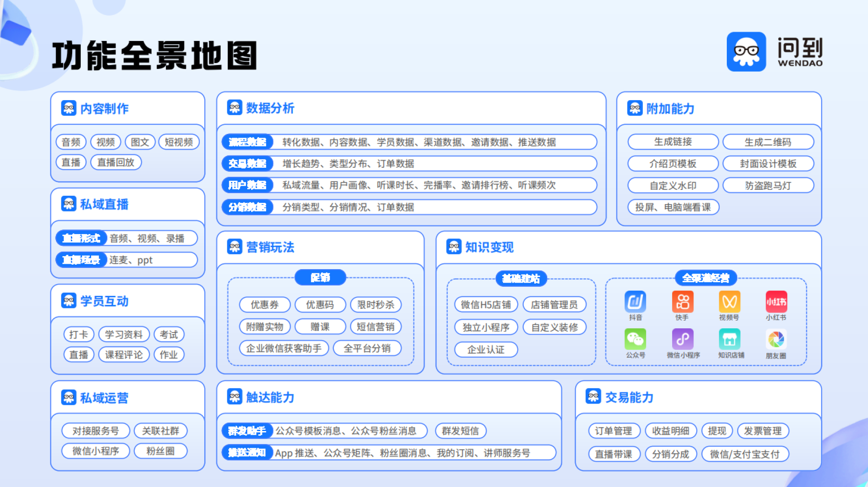Screen dimensions: 868x487
Task: Click the 课程评论 pill
Action: [x=124, y=355]
